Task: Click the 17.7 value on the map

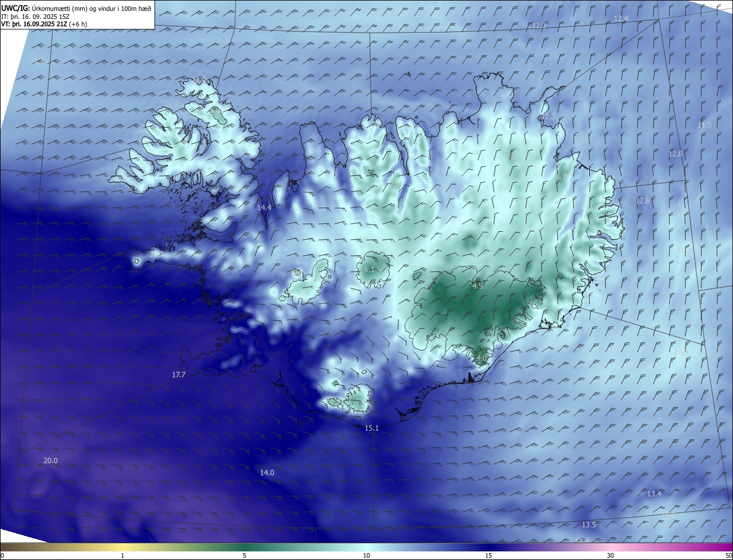Action: point(179,375)
